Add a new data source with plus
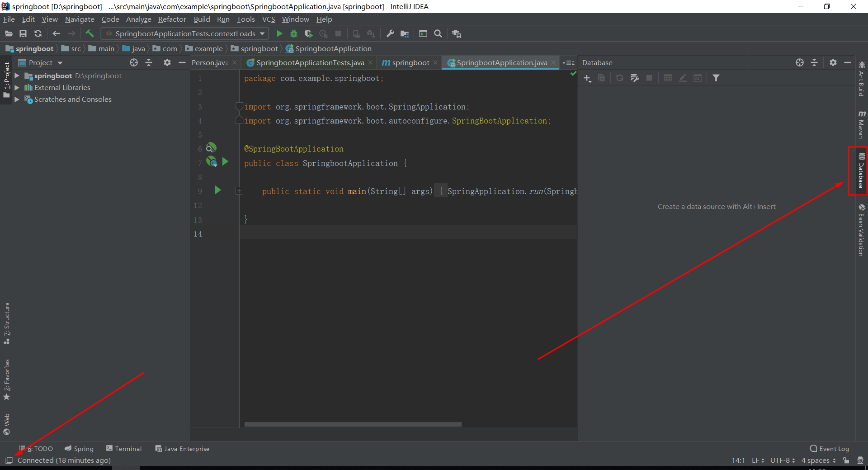The image size is (868, 470). 587,78
